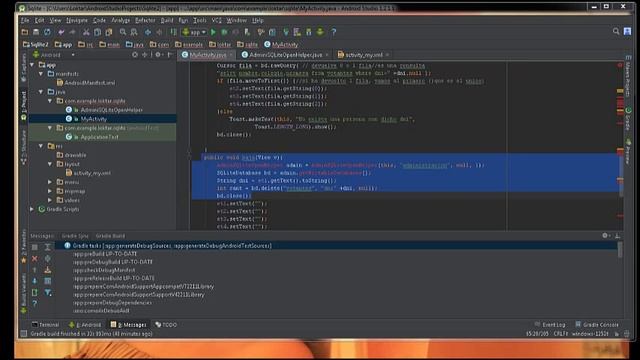Viewport: 640px width, 360px height.
Task: Expand the mipmap folder
Action: click(x=50, y=191)
